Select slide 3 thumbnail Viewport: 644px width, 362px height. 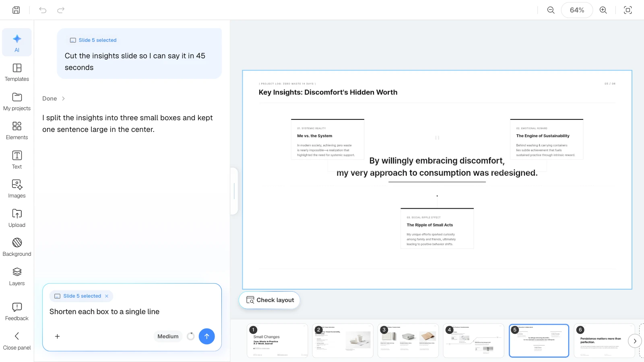point(408,341)
